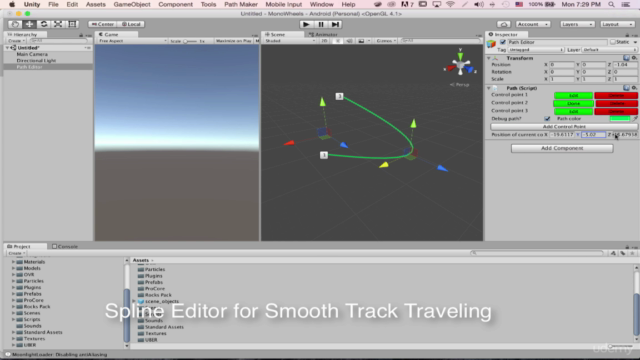Open the Component menu
640x360 pixels.
tap(176, 4)
